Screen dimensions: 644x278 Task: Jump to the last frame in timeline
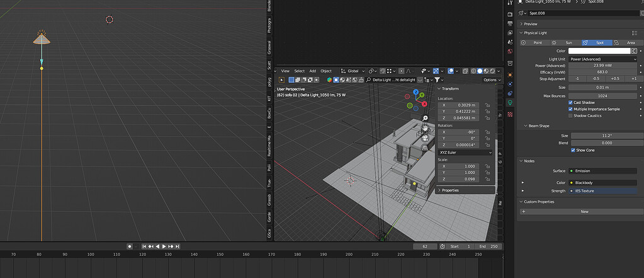[177, 246]
